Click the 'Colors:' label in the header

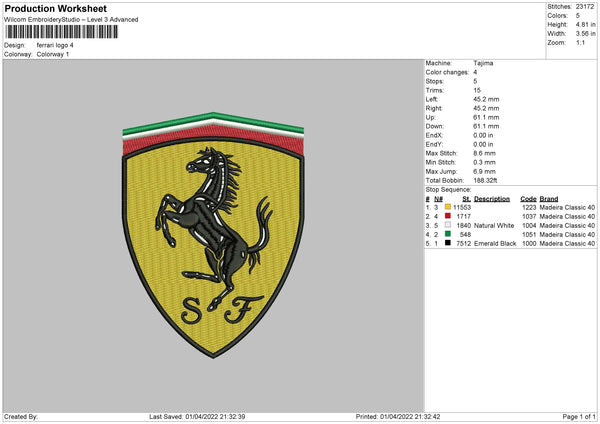click(x=558, y=16)
